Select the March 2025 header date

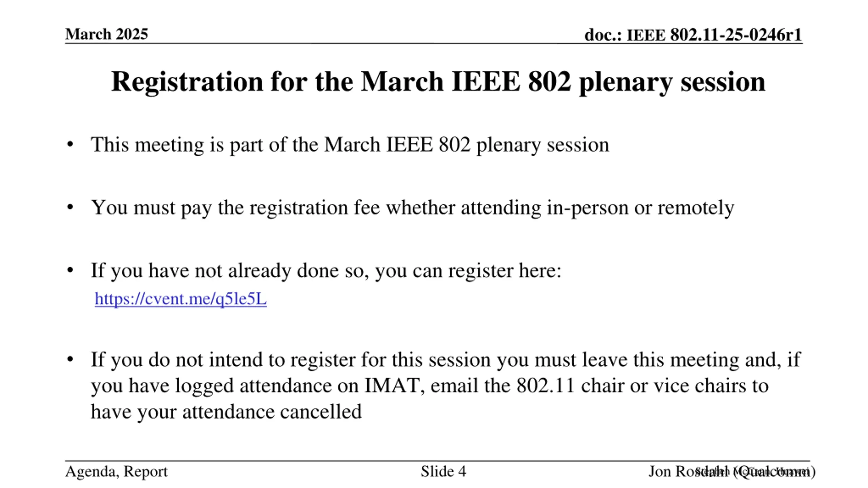pyautogui.click(x=106, y=34)
